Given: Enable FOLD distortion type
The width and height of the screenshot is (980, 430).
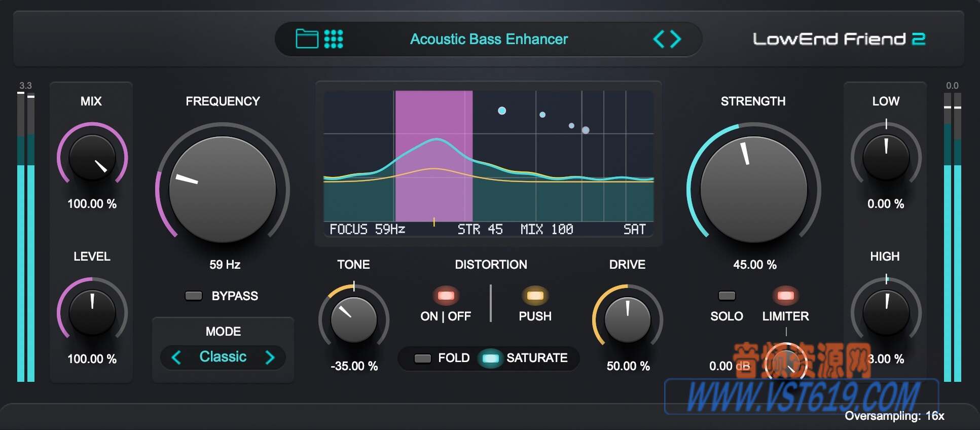Looking at the screenshot, I should [423, 359].
